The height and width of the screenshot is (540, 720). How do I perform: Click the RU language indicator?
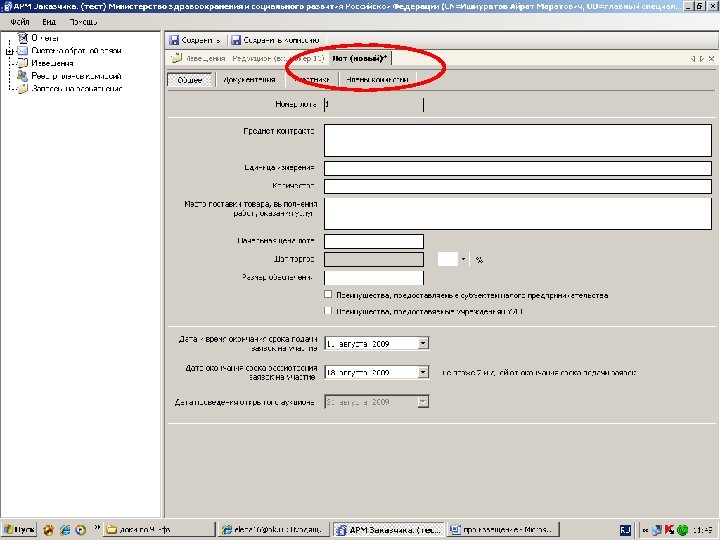624,530
